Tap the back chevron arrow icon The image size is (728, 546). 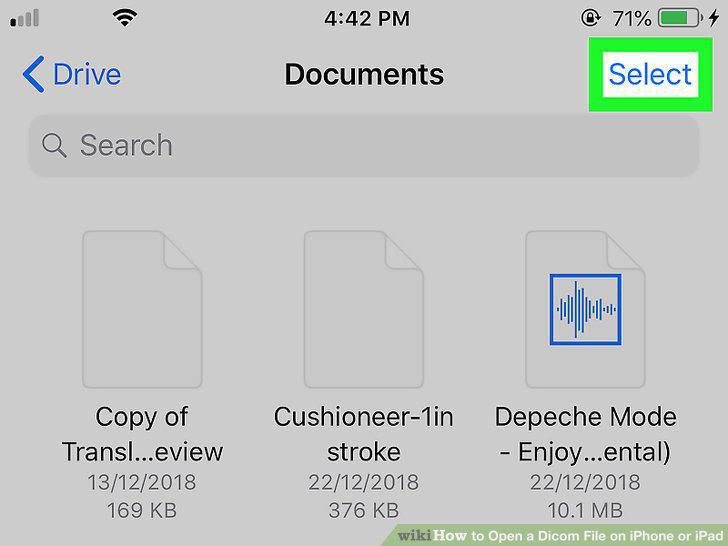pos(33,74)
